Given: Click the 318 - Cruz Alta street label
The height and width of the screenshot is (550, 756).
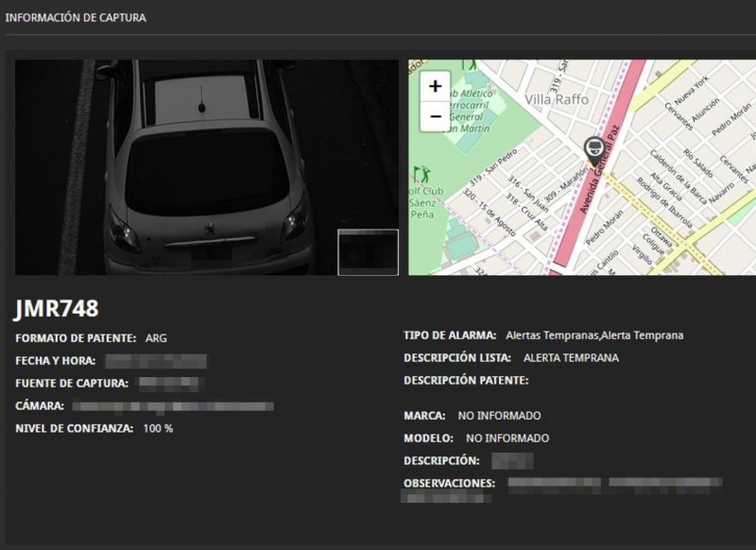Looking at the screenshot, I should (x=526, y=212).
